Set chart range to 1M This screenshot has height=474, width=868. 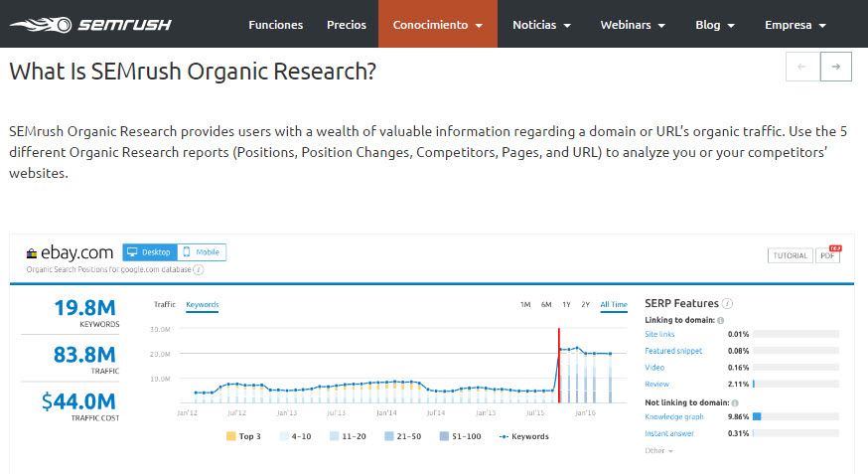[x=525, y=304]
